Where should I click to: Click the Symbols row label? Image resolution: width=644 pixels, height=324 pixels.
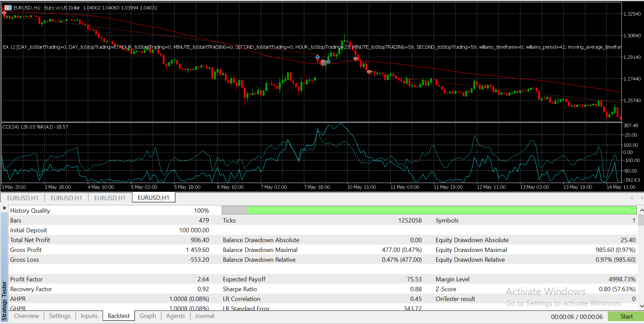pyautogui.click(x=447, y=221)
